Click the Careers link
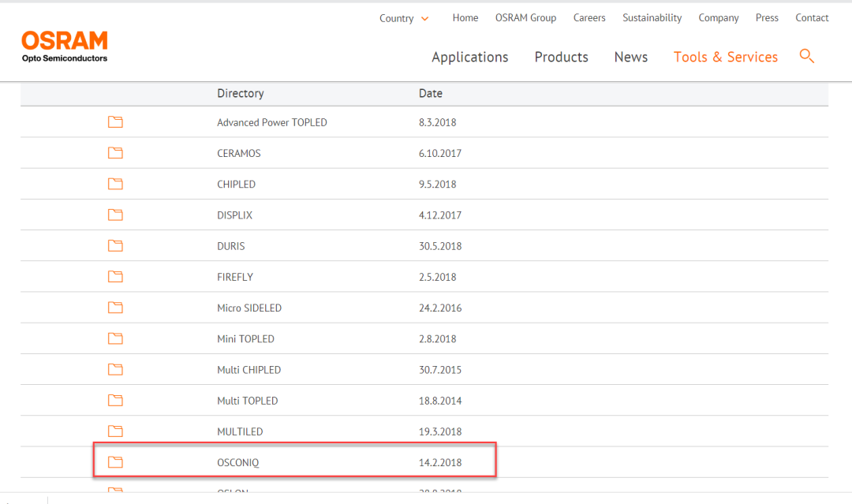Image resolution: width=852 pixels, height=504 pixels. (589, 18)
